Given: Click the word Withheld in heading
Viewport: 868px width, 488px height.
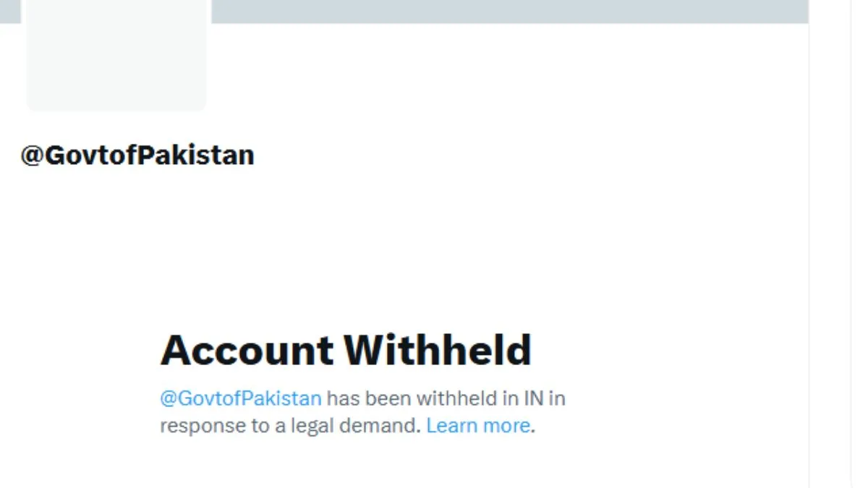Looking at the screenshot, I should coord(438,350).
